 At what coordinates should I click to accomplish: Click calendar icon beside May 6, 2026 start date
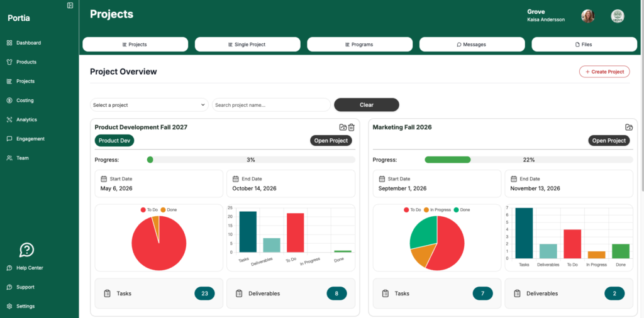pyautogui.click(x=104, y=179)
